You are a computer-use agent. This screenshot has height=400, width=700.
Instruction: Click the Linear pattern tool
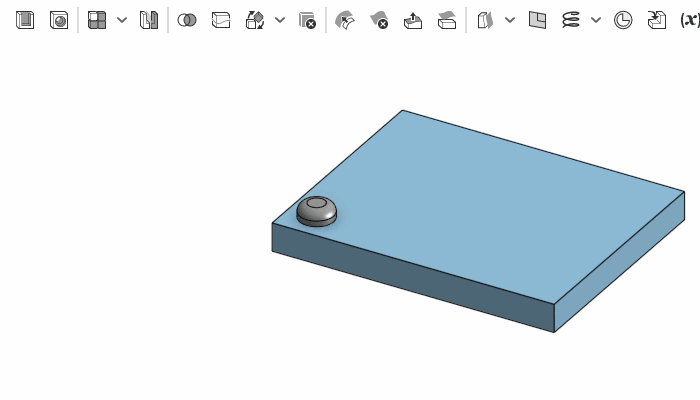pyautogui.click(x=97, y=20)
